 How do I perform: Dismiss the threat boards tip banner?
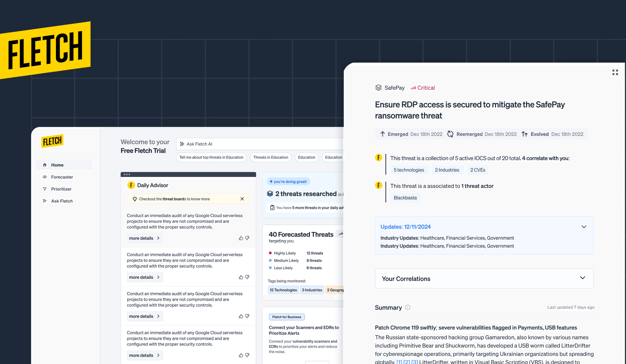(x=242, y=199)
